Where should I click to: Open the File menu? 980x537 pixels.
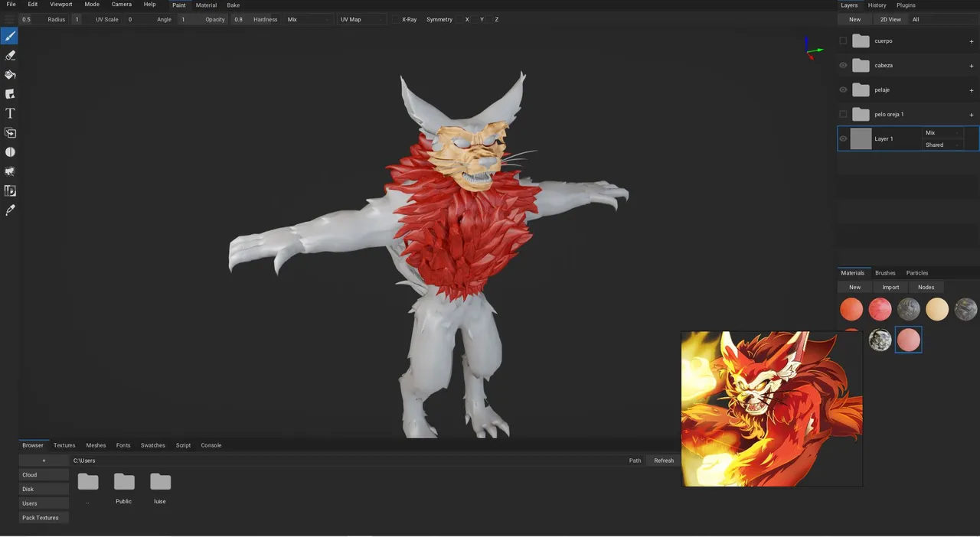tap(11, 5)
